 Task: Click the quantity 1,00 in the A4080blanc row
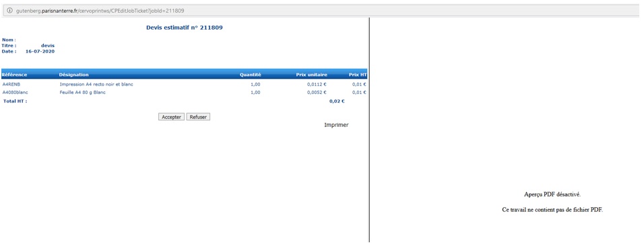point(255,92)
